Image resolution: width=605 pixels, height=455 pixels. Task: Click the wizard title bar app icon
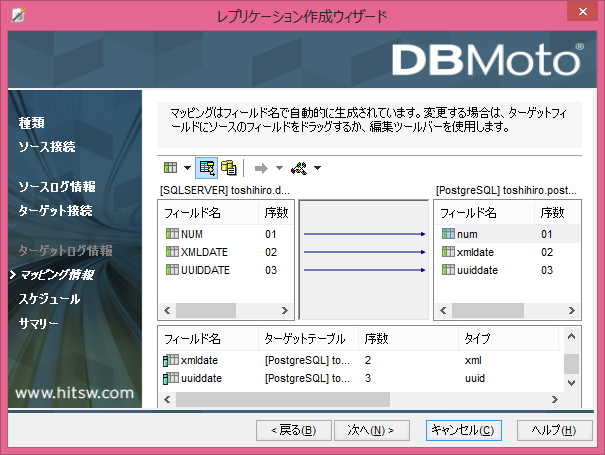pyautogui.click(x=18, y=15)
